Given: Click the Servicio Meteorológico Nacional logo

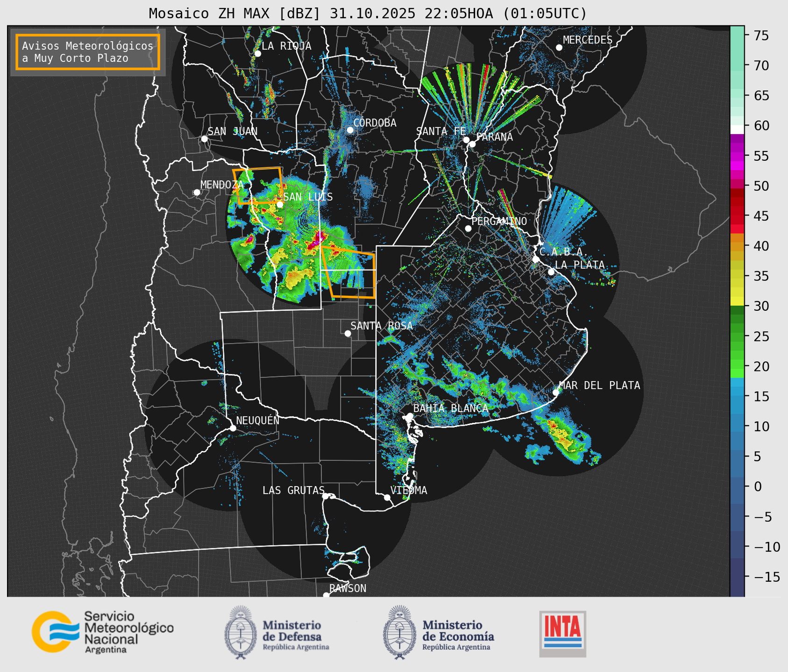Looking at the screenshot, I should pos(102,632).
